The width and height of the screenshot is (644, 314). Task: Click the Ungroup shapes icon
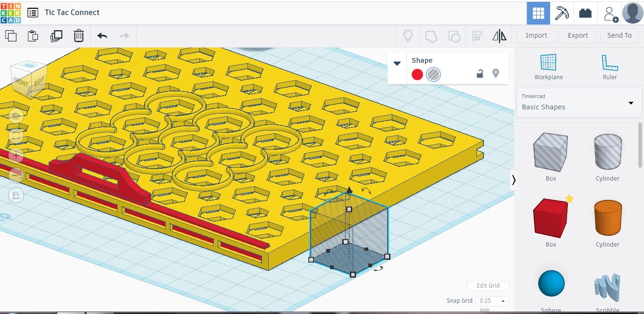point(454,36)
